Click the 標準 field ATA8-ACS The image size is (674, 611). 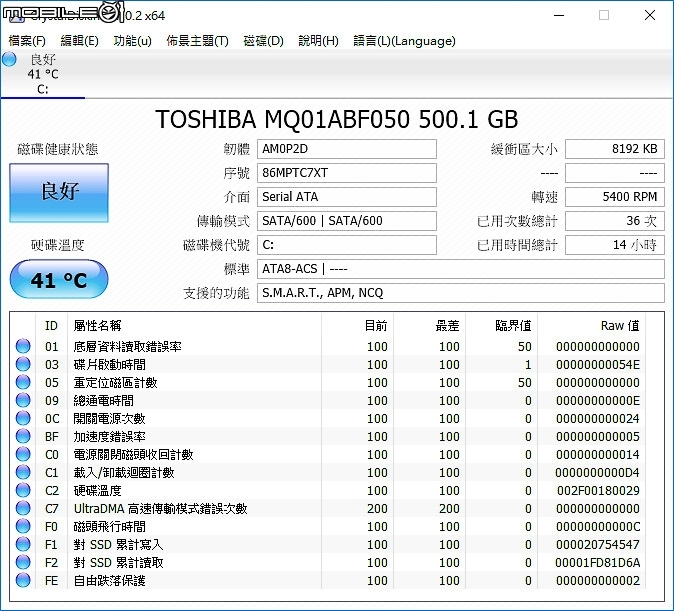pyautogui.click(x=461, y=269)
